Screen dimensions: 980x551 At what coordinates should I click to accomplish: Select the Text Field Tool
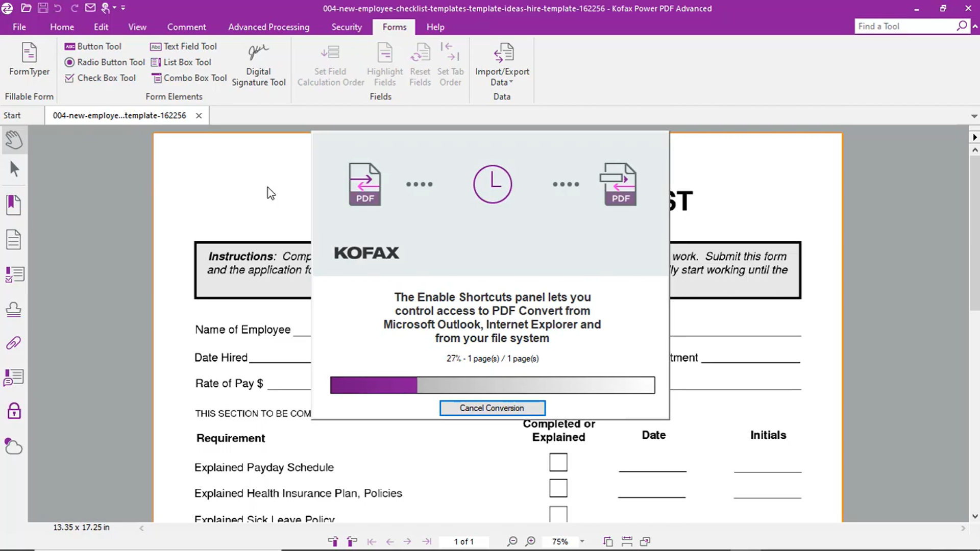point(184,46)
